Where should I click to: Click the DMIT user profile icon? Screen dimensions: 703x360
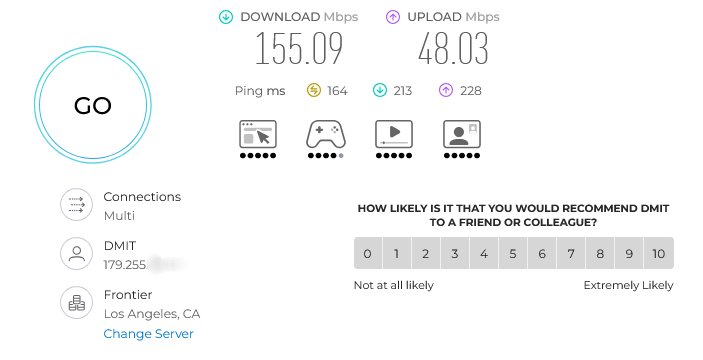pyautogui.click(x=77, y=253)
